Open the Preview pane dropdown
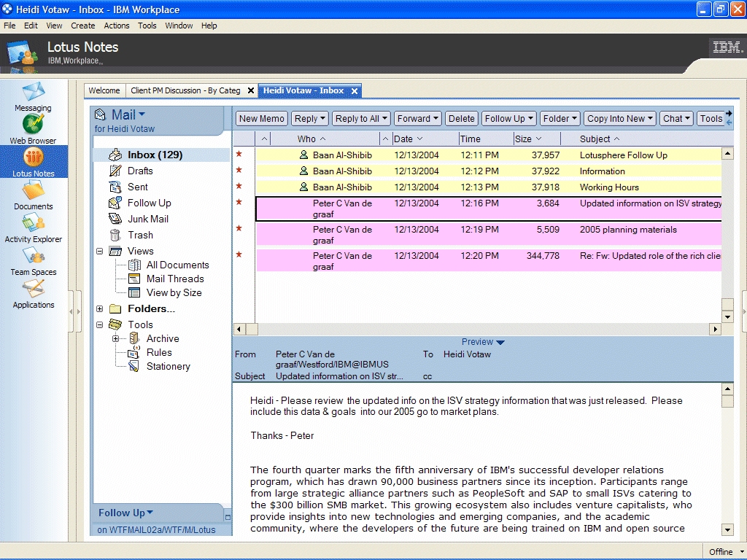747x560 pixels. click(x=500, y=342)
